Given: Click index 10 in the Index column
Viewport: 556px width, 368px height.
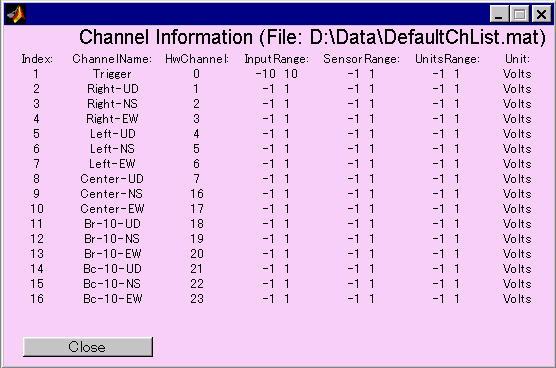Looking at the screenshot, I should 37,209.
